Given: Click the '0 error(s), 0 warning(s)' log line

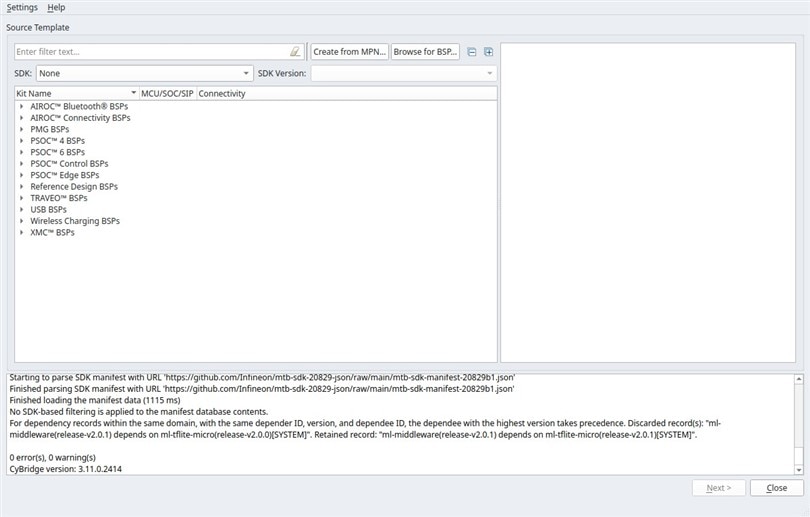Looking at the screenshot, I should click(x=53, y=458).
